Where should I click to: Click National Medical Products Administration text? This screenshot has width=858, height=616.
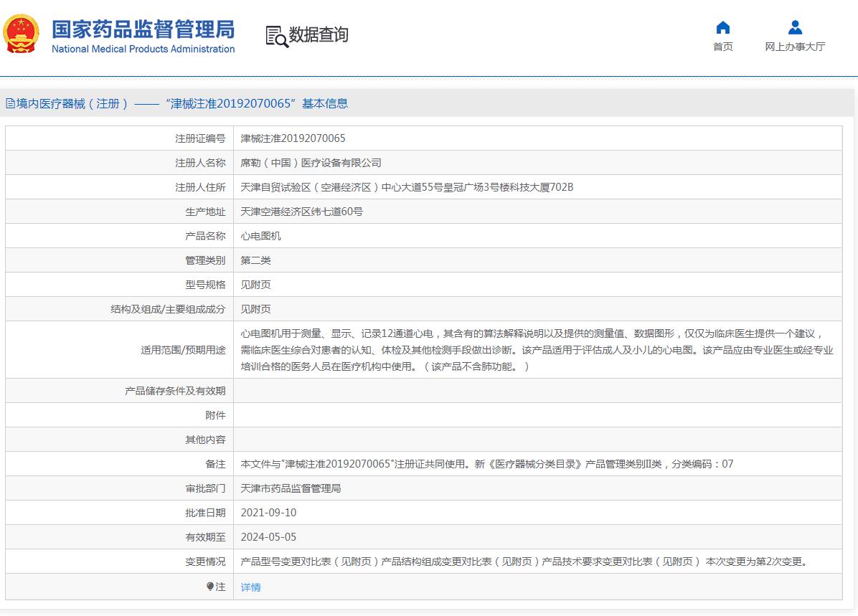pos(143,49)
